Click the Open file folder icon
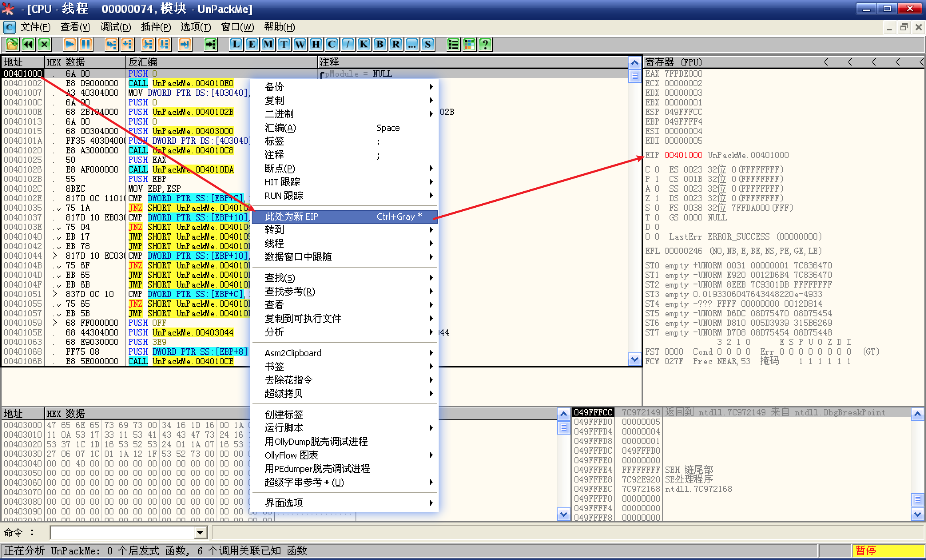Image resolution: width=926 pixels, height=560 pixels. [12, 44]
